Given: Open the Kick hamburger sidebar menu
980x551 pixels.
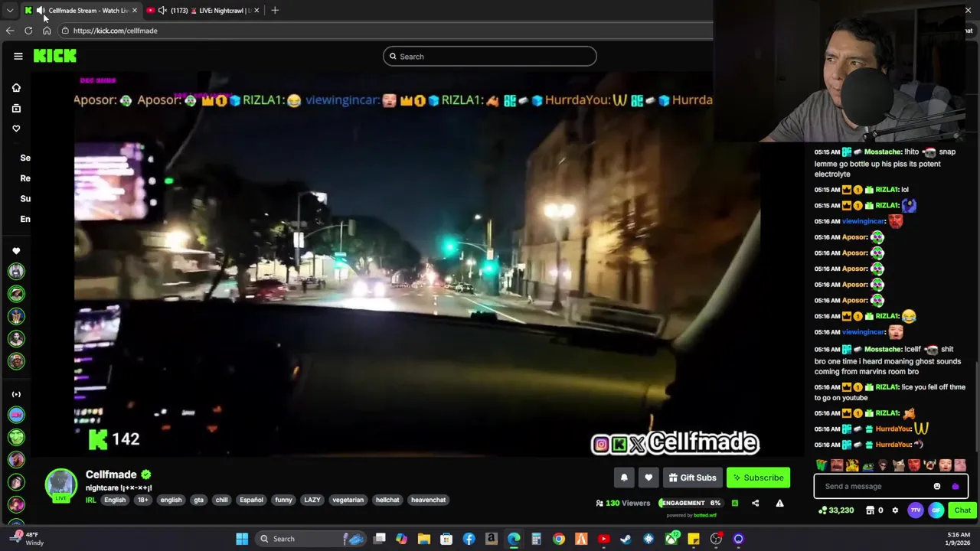Looking at the screenshot, I should [x=18, y=56].
